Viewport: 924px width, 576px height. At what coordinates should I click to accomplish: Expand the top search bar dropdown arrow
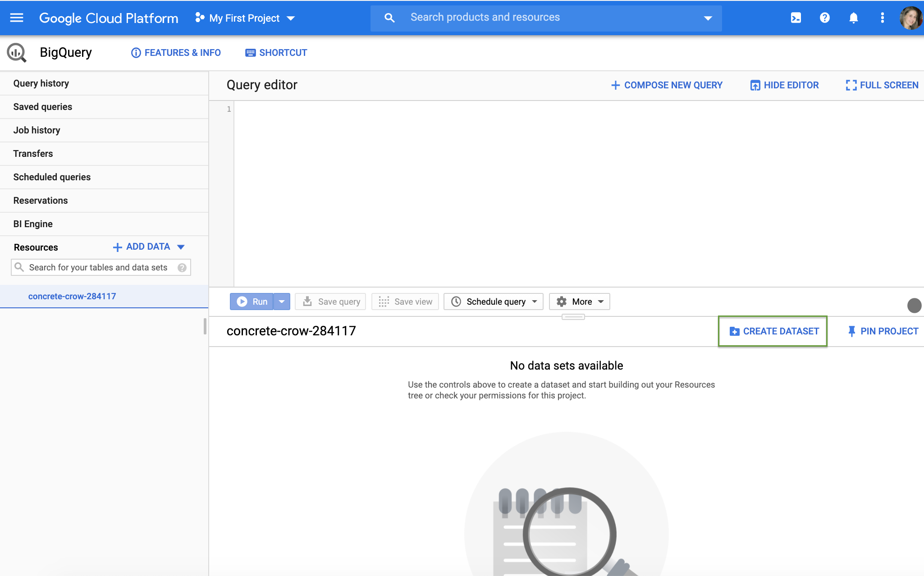tap(708, 18)
